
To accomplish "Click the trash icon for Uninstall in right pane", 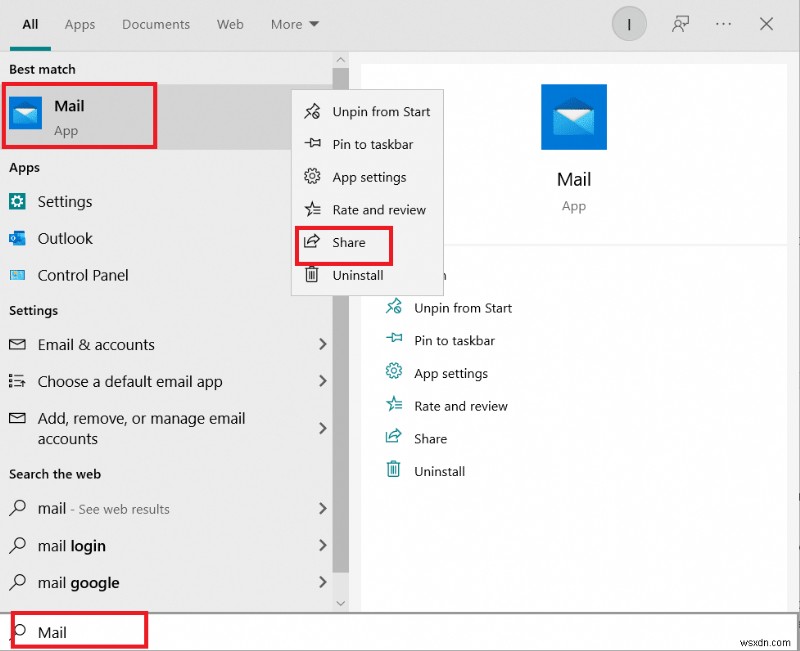I will (x=393, y=469).
